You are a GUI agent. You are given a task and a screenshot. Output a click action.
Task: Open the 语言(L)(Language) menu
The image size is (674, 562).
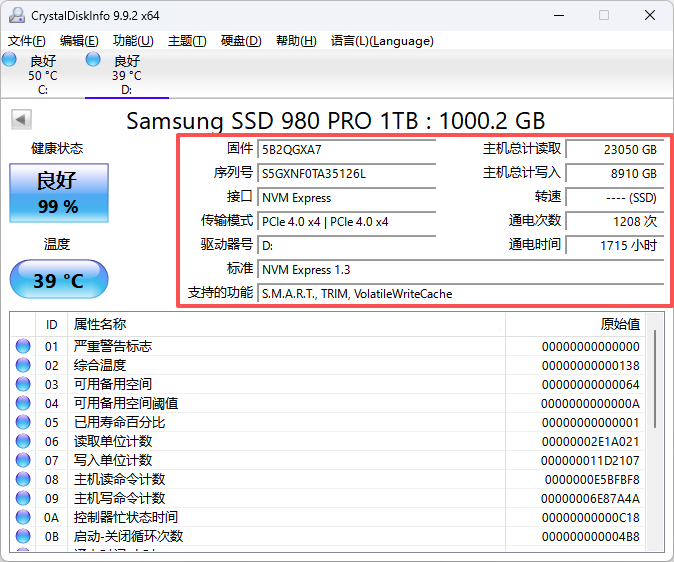[382, 41]
